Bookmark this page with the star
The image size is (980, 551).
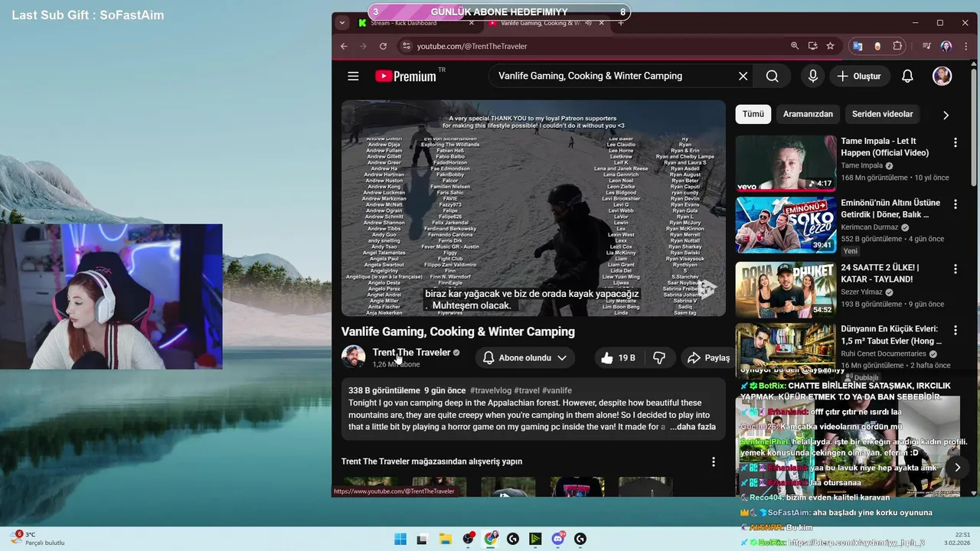click(x=830, y=46)
